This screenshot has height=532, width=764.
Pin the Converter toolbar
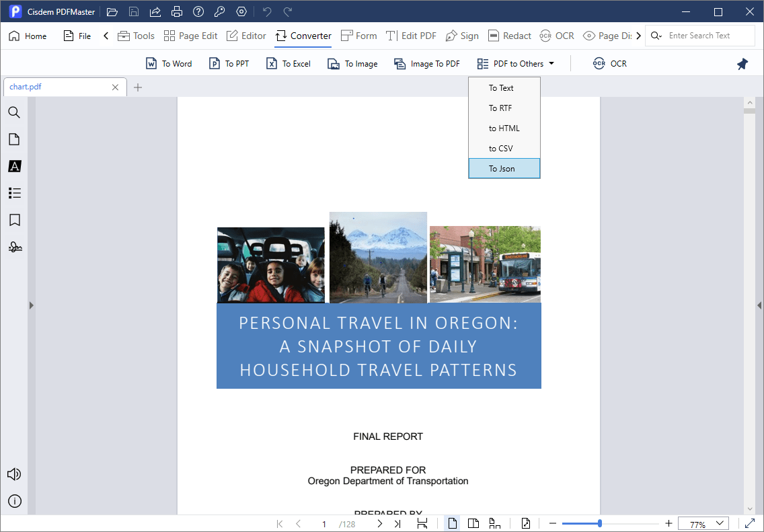click(x=742, y=64)
